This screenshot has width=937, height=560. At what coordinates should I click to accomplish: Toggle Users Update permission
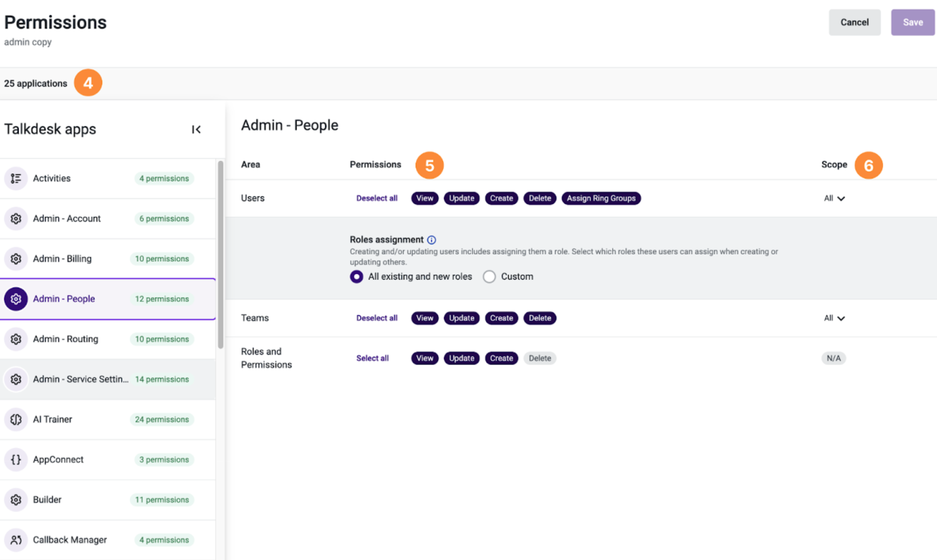461,198
